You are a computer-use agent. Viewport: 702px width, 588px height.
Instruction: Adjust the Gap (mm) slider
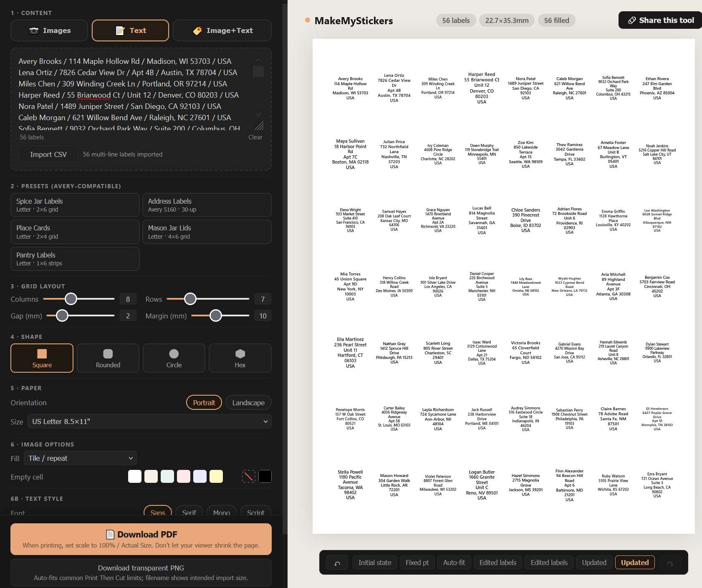click(81, 315)
